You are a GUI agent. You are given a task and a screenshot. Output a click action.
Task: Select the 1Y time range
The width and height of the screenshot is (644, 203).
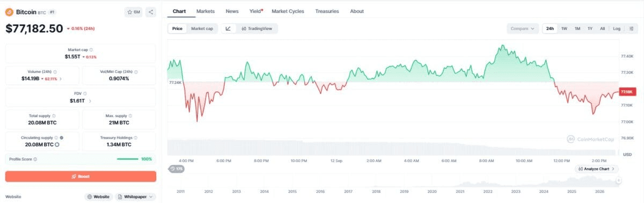[590, 28]
